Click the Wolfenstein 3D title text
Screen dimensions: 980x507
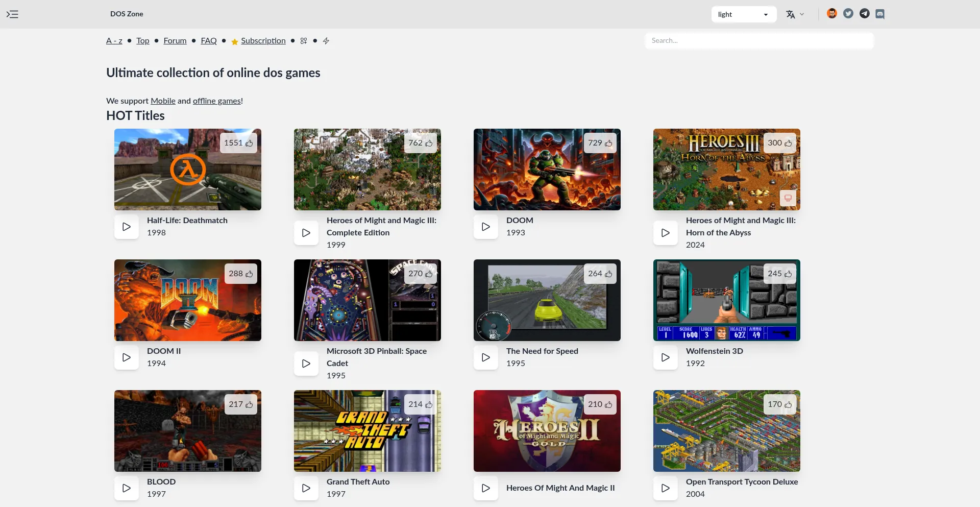click(715, 351)
